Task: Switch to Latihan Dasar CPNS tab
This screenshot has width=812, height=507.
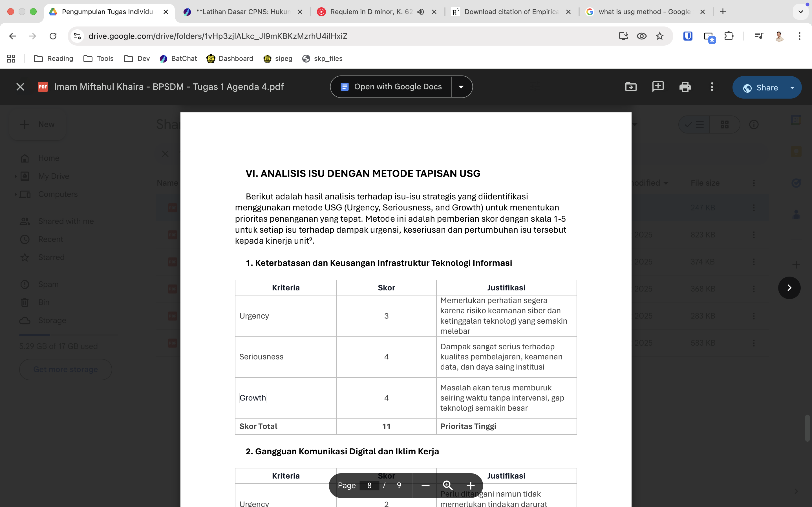Action: (x=242, y=12)
